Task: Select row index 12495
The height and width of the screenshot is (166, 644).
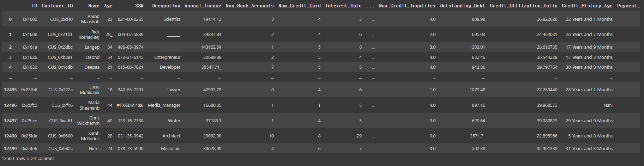Action: pyautogui.click(x=10, y=90)
